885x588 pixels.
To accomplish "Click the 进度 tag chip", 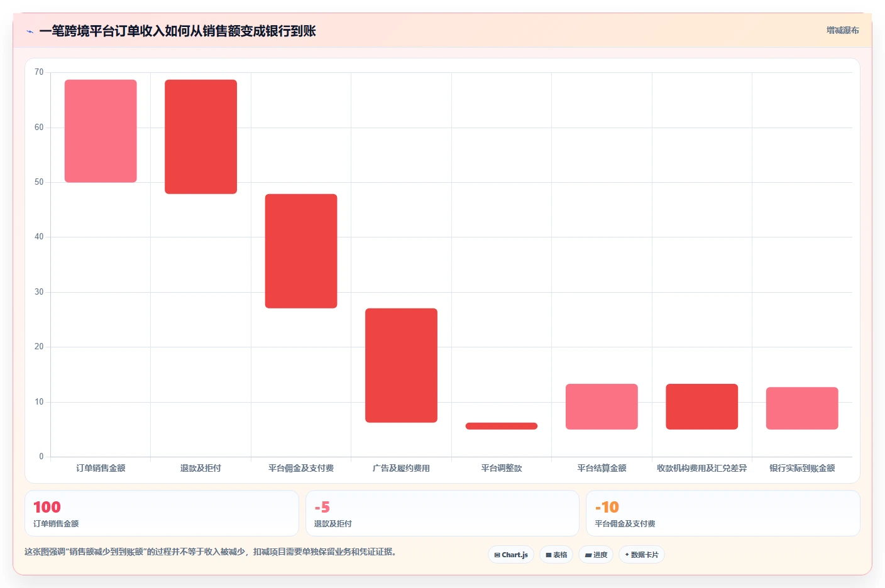I will click(596, 555).
